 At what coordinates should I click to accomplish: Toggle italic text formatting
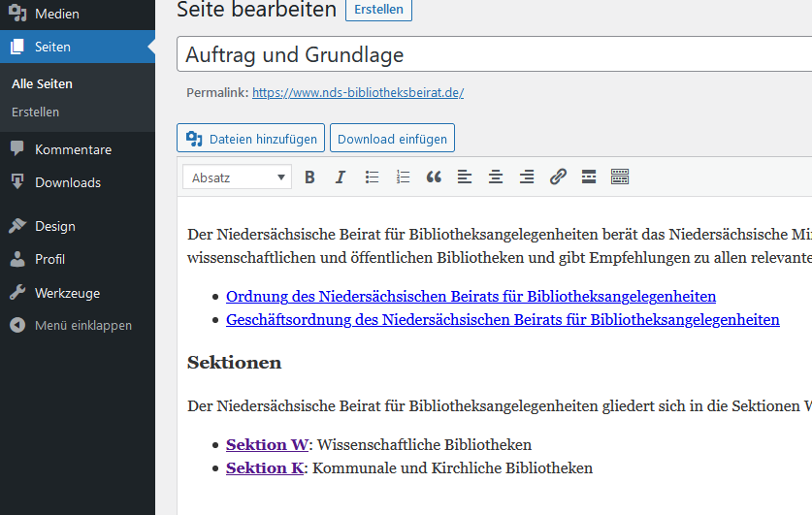pyautogui.click(x=341, y=177)
